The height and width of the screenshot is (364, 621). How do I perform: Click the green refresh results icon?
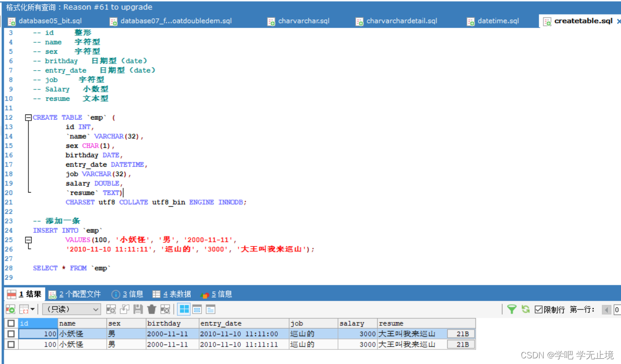[526, 309]
